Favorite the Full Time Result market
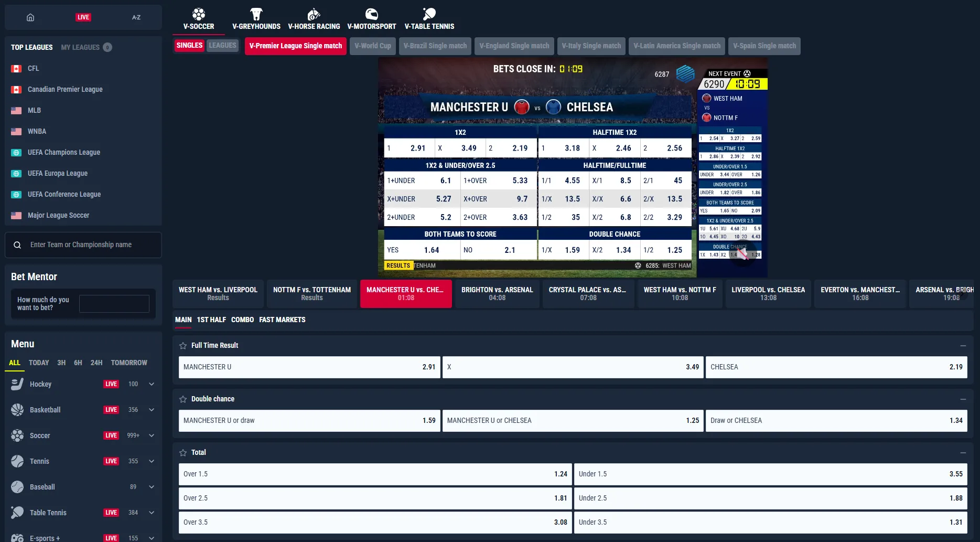This screenshot has width=980, height=542. coord(183,346)
